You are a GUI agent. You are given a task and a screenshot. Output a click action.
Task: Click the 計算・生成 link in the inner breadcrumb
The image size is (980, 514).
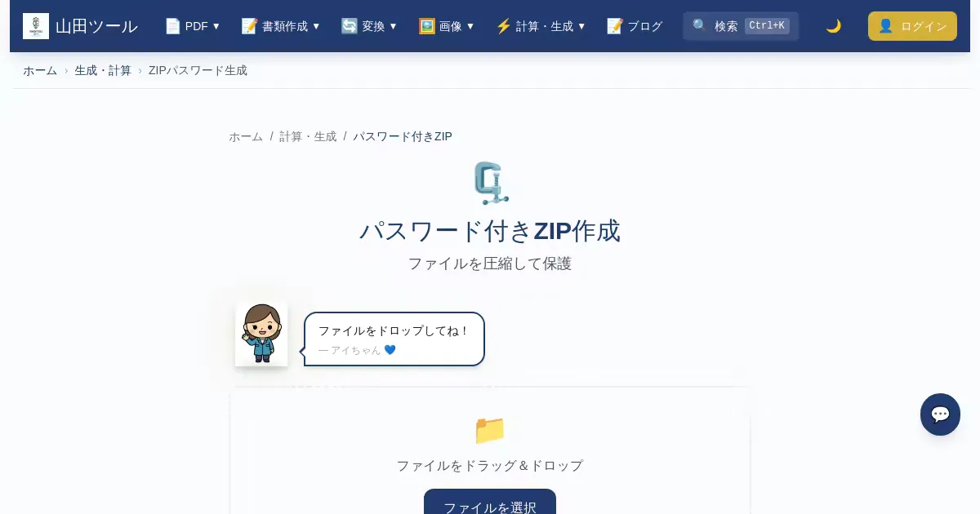(308, 136)
